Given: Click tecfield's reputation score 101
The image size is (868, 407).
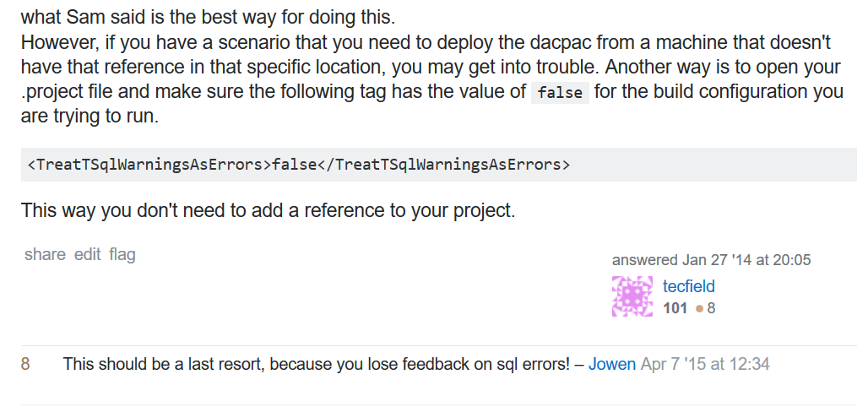Looking at the screenshot, I should (675, 308).
